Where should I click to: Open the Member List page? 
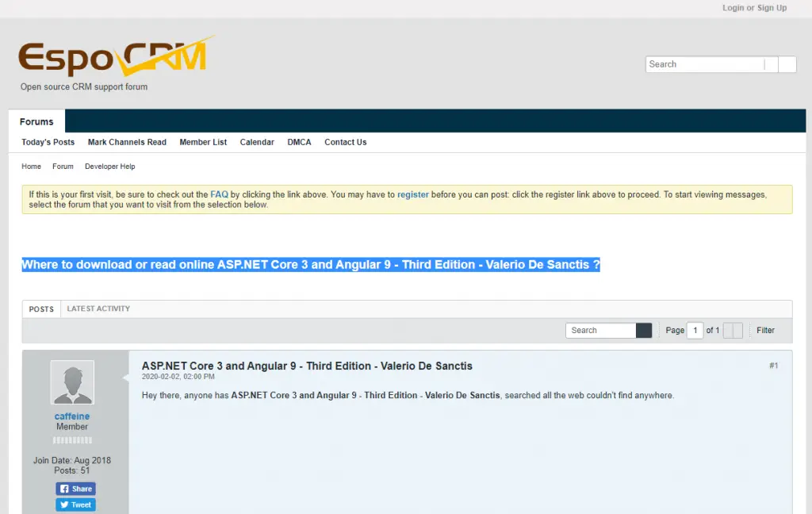[x=203, y=142]
